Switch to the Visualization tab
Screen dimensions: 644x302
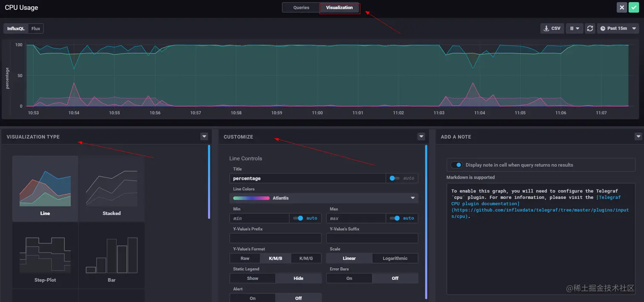pyautogui.click(x=339, y=8)
